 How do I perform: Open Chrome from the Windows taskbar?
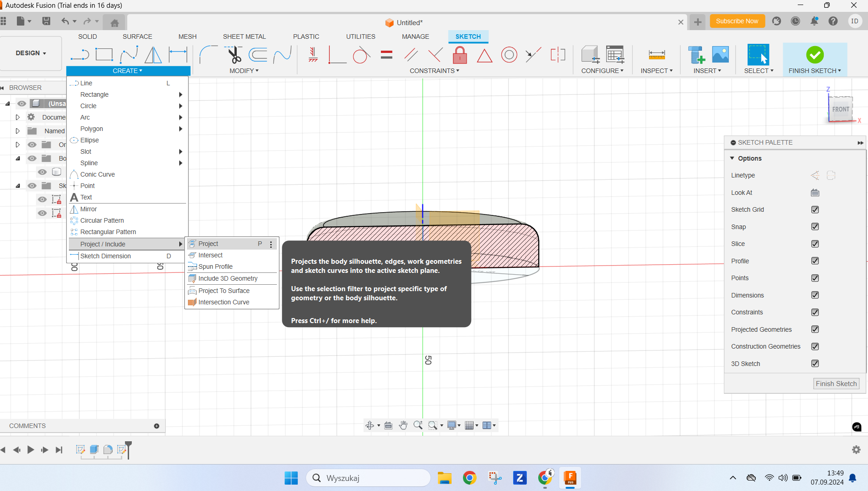pyautogui.click(x=469, y=478)
